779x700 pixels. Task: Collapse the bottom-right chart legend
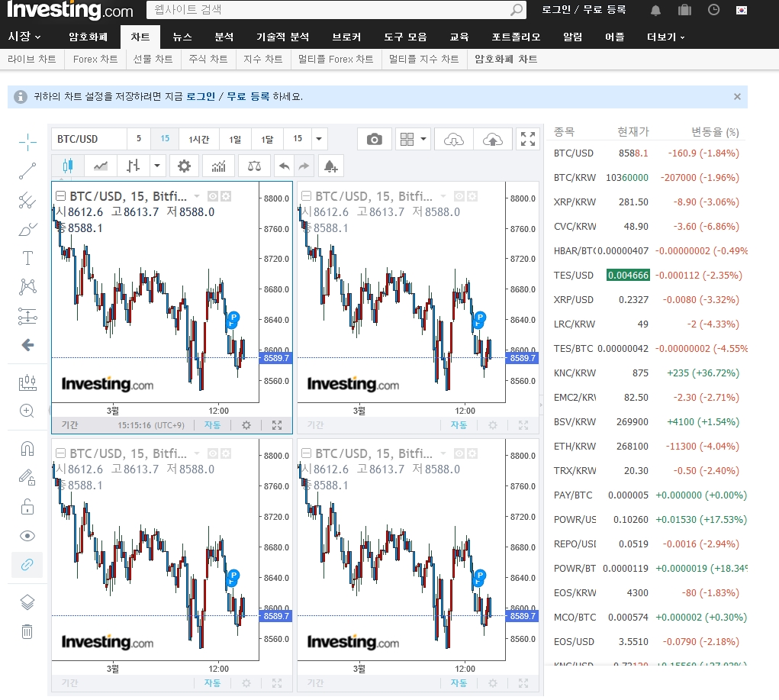coord(307,453)
